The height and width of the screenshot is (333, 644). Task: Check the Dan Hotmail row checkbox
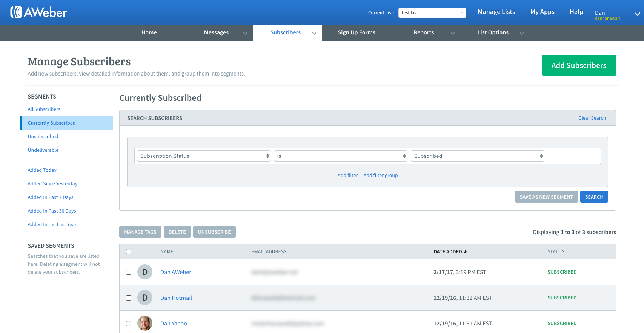point(129,298)
